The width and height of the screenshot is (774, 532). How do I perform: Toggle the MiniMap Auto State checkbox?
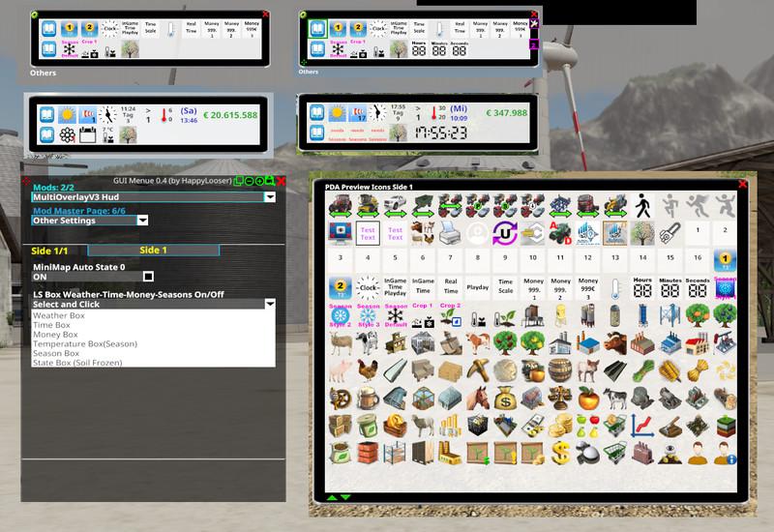click(149, 277)
